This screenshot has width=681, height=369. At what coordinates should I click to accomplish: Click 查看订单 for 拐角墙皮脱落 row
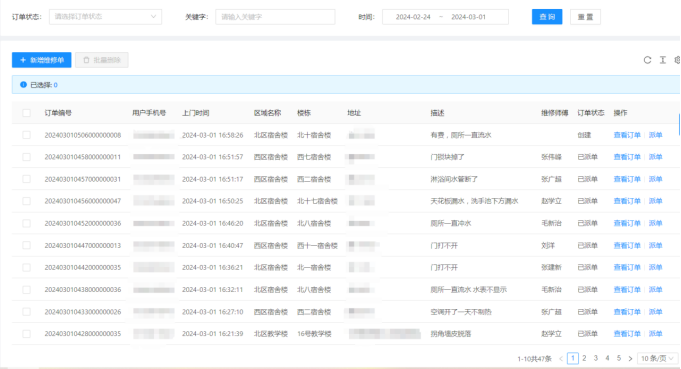[x=627, y=334]
